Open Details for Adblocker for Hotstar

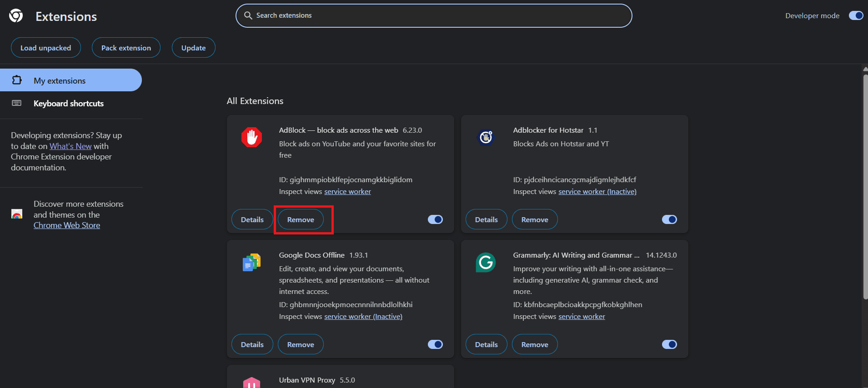[487, 219]
